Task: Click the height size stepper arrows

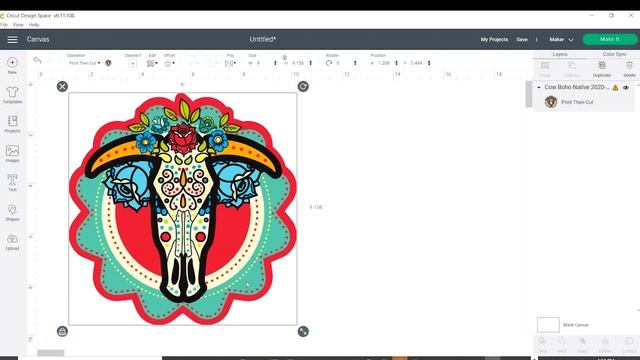Action: click(x=311, y=63)
